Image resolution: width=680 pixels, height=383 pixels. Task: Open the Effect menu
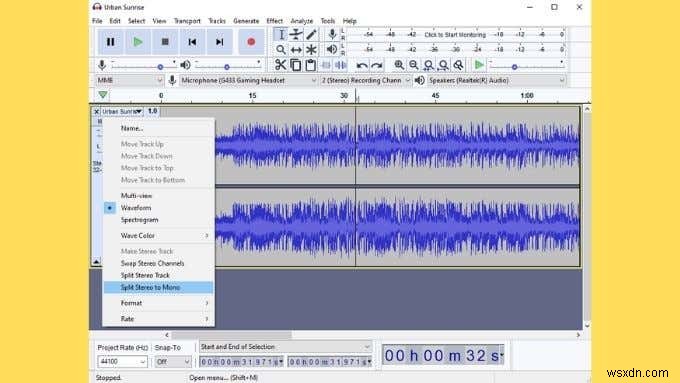coord(275,21)
